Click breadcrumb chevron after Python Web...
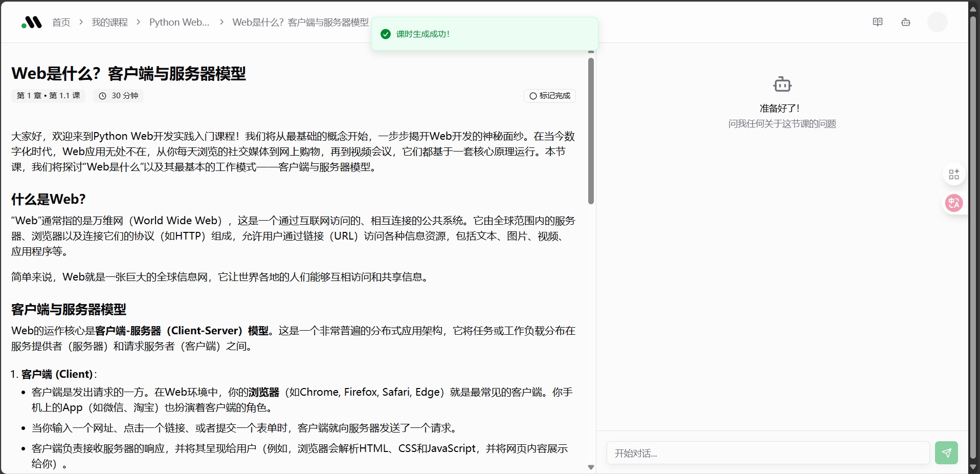Screen dimensions: 980x474 tap(221, 23)
